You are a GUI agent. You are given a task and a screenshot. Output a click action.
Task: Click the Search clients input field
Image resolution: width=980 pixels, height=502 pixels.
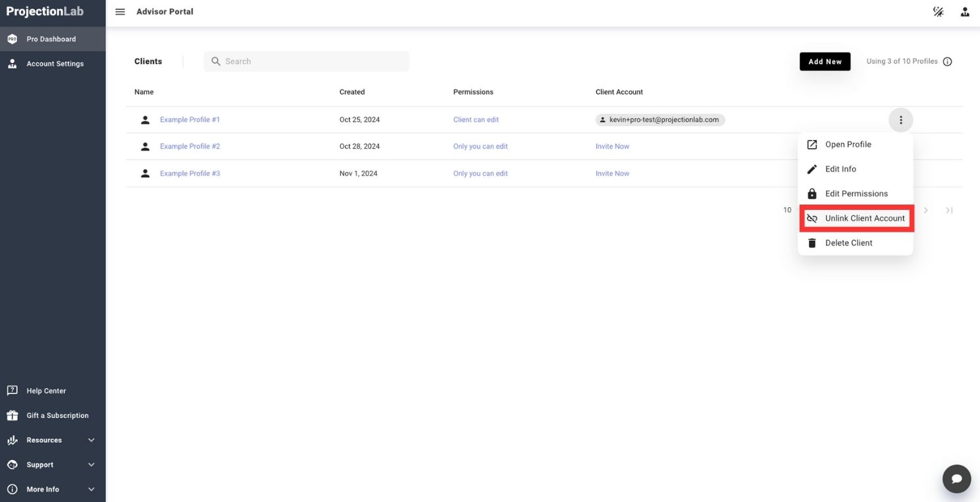[313, 61]
